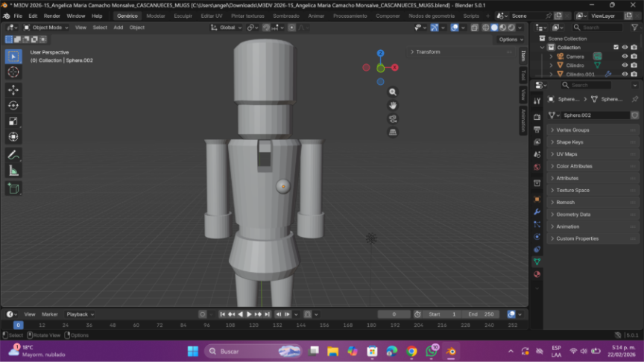
Task: Toggle visibility of the Cilindro object
Action: click(625, 66)
